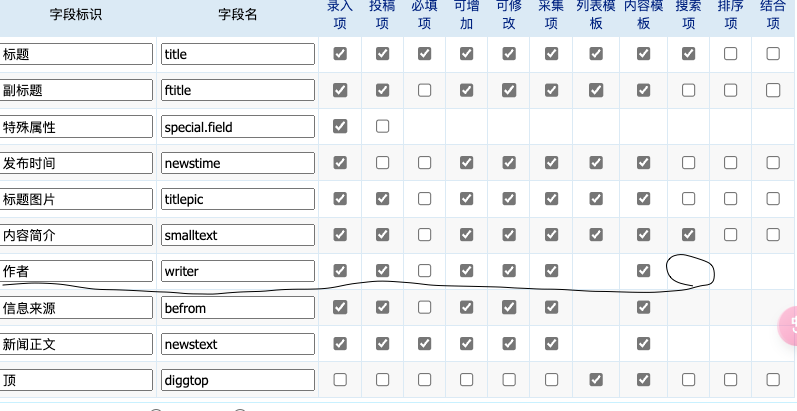The height and width of the screenshot is (411, 797).
Task: Open the pink floating widget at right edge
Action: pos(788,325)
